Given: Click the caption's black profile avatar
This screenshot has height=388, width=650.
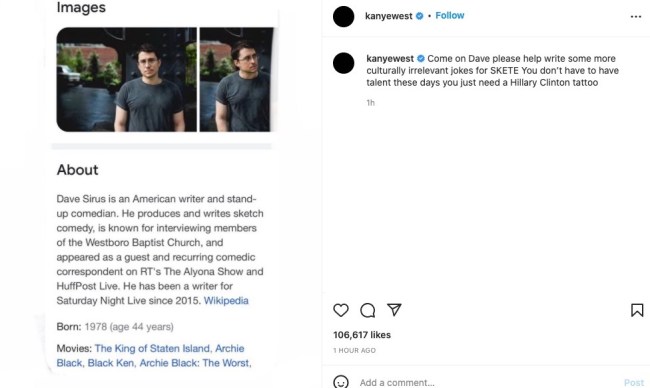Looking at the screenshot, I should click(344, 63).
